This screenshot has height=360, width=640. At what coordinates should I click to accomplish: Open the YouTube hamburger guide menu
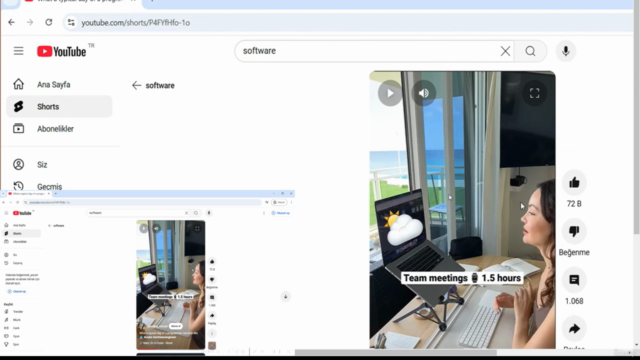coord(18,51)
